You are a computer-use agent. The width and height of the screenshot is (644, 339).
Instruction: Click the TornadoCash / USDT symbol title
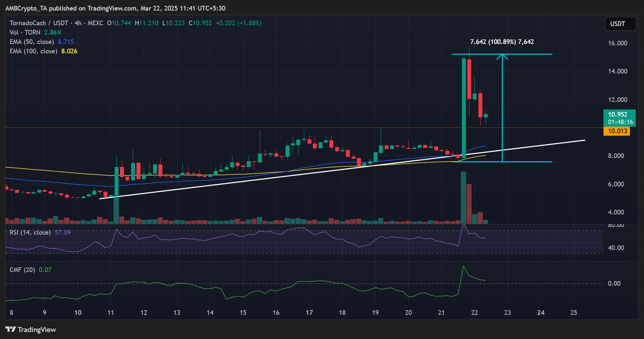(x=39, y=23)
